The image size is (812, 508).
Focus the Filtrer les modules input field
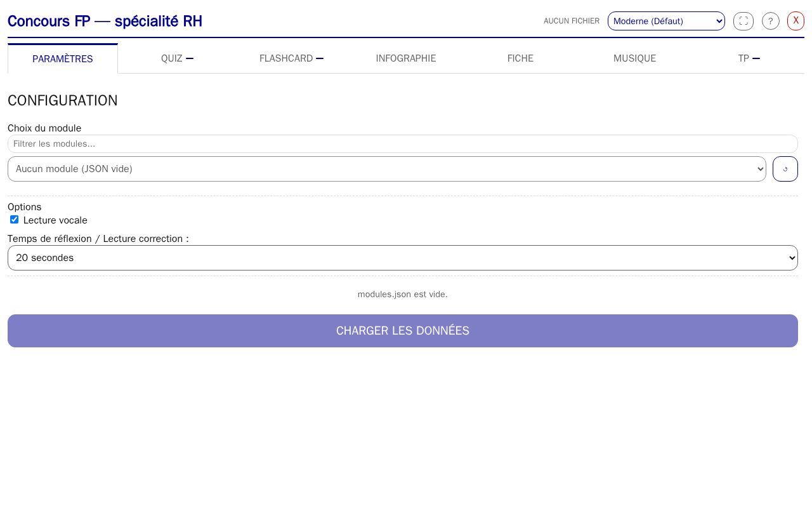[x=403, y=144]
